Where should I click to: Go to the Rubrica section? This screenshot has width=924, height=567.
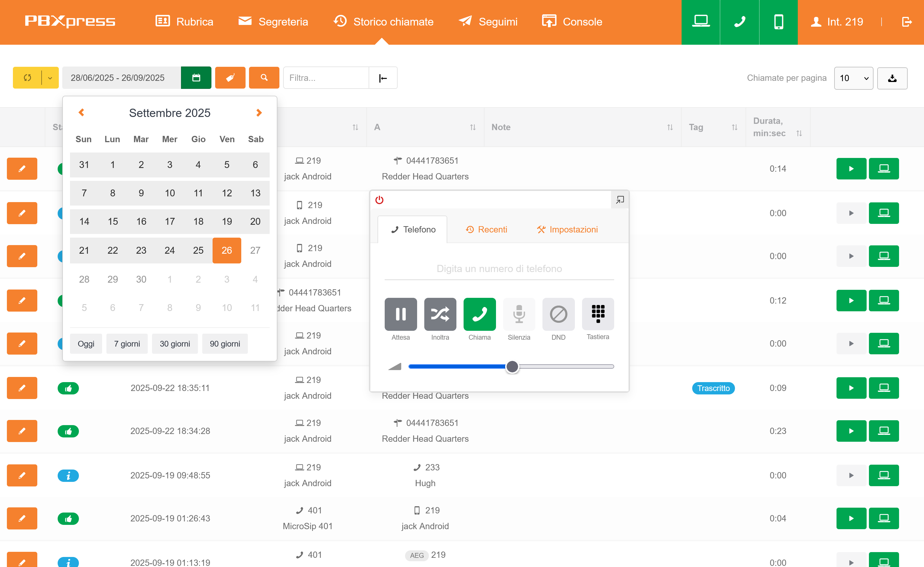(x=184, y=21)
